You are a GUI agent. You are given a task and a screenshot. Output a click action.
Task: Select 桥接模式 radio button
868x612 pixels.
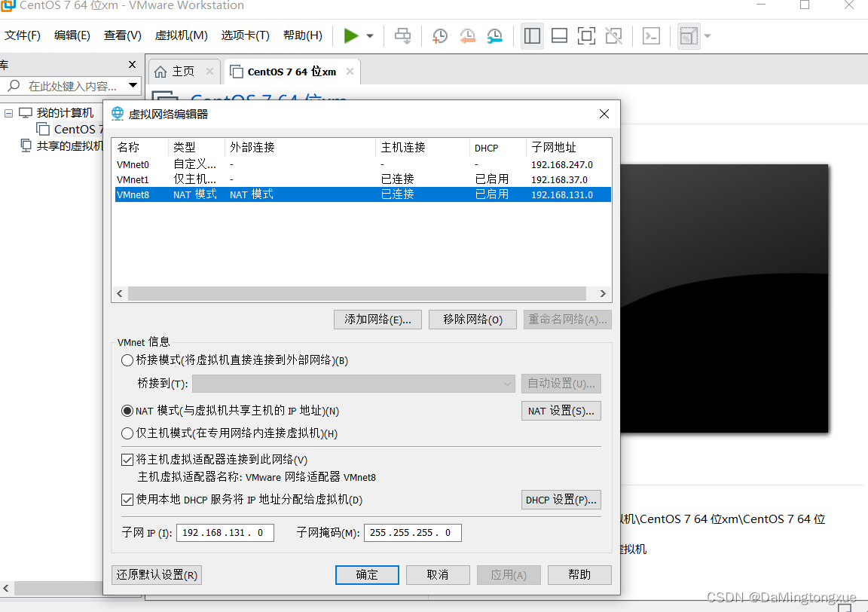(x=127, y=360)
